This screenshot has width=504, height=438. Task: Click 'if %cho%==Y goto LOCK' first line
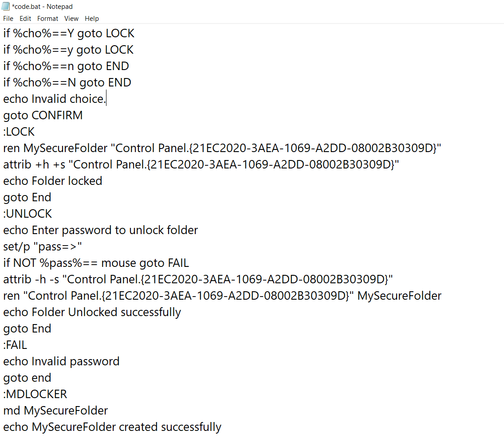(68, 33)
